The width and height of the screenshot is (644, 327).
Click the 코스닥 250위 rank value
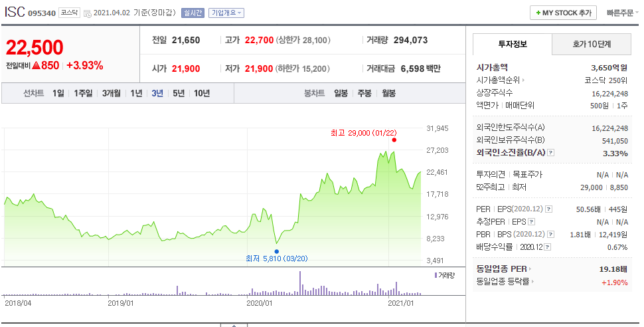pyautogui.click(x=606, y=80)
